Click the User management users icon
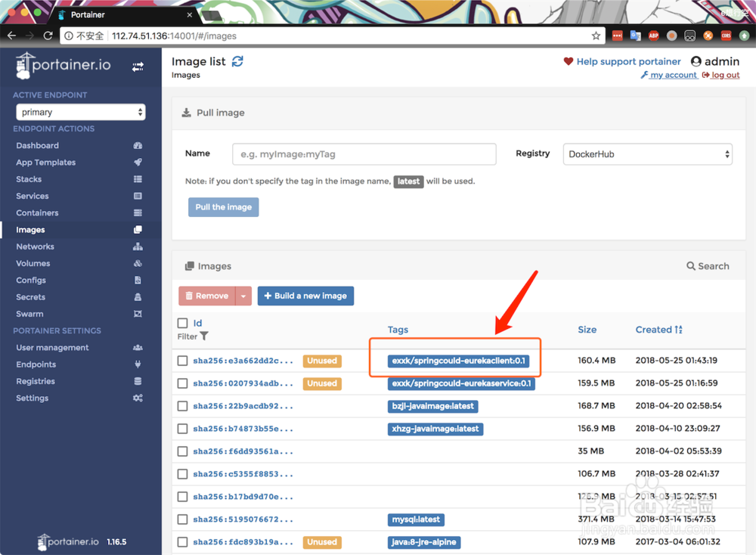This screenshot has width=756, height=555. tap(138, 348)
